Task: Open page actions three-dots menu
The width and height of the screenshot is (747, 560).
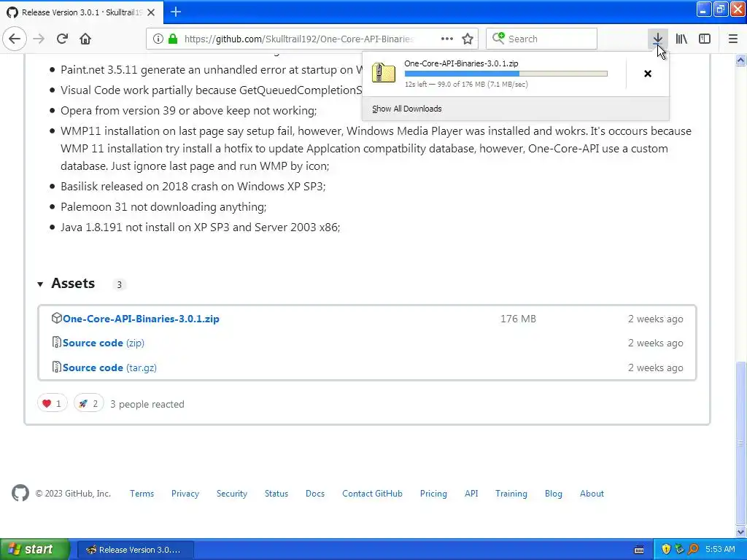Action: [447, 39]
